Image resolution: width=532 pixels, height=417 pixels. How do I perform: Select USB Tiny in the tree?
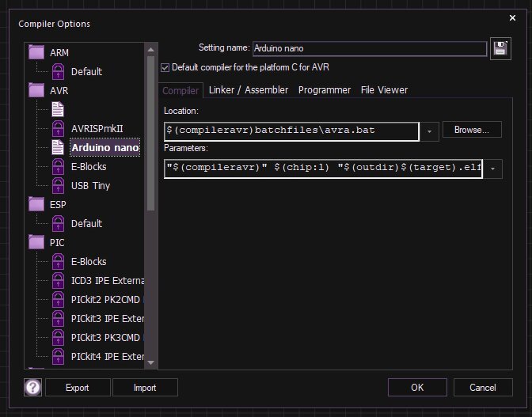[90, 185]
